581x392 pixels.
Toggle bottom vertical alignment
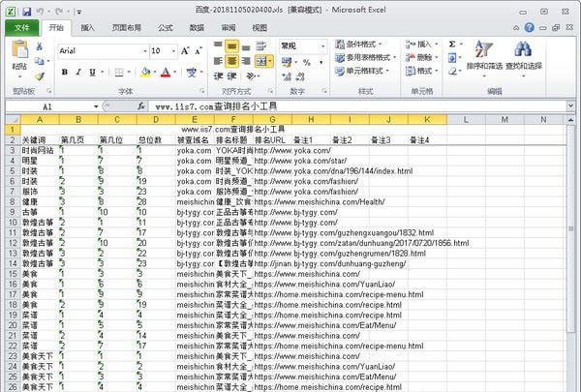click(246, 46)
